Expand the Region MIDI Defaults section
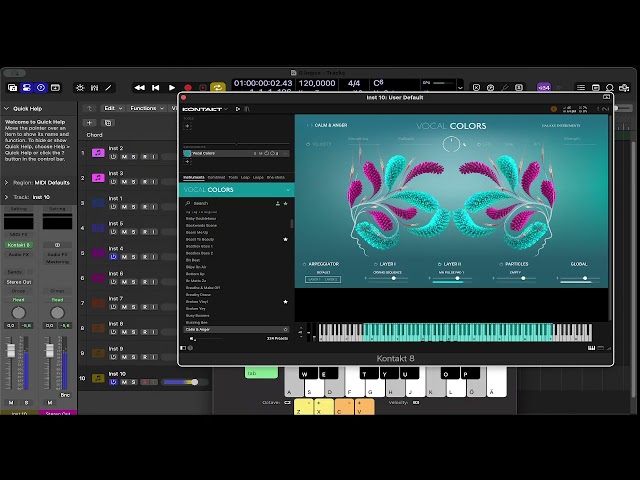Screen dimensions: 640x480 click(x=7, y=182)
